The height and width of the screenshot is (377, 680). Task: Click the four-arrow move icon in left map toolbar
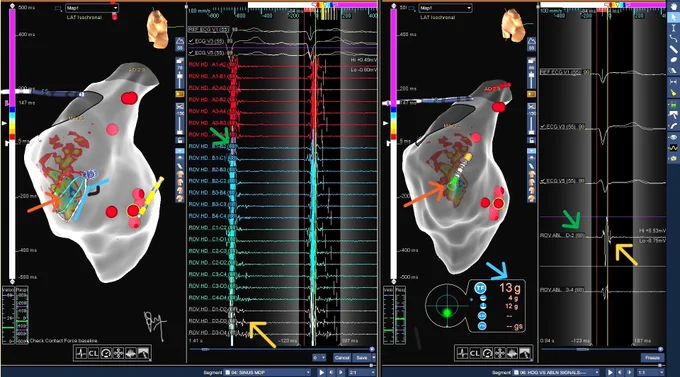(x=118, y=354)
